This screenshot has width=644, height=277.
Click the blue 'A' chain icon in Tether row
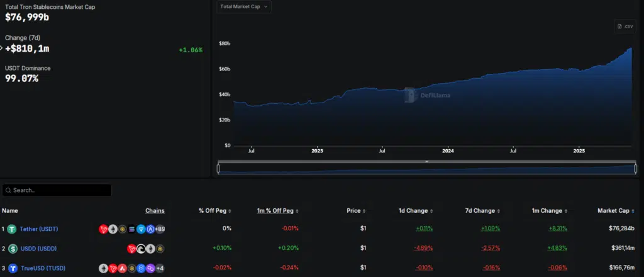pos(150,229)
